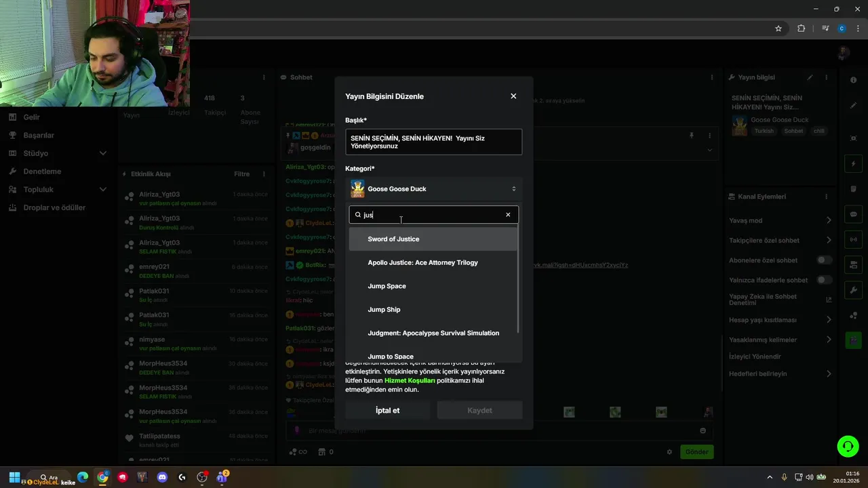The image size is (868, 488).
Task: Bookmark page with the star icon
Action: [778, 28]
